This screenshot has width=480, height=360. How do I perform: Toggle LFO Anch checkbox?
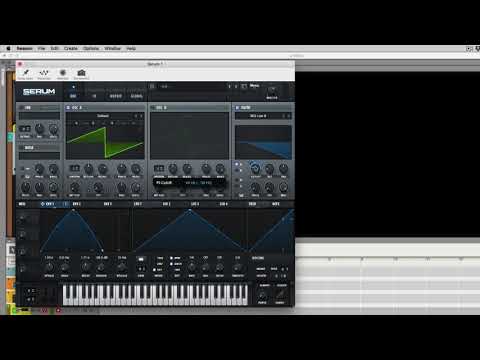point(171,264)
